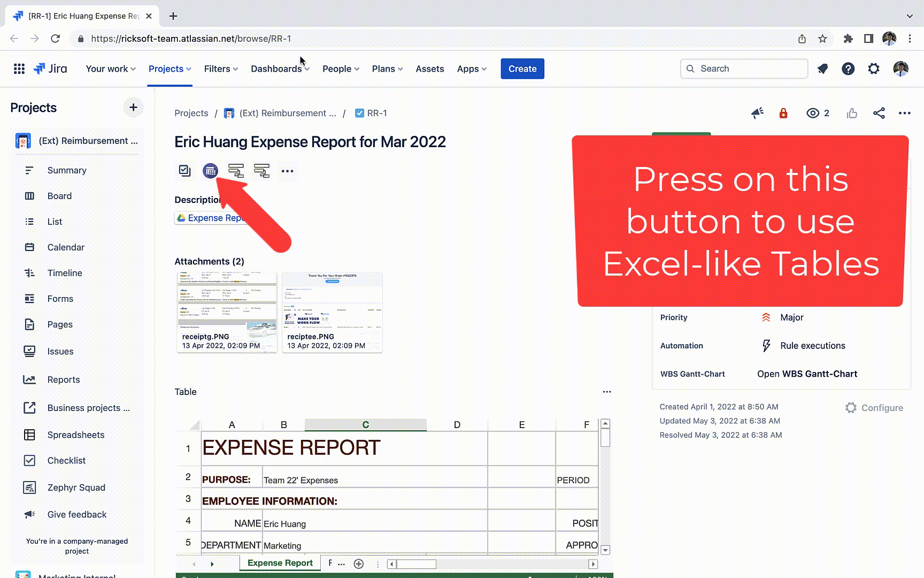Open the reciptee.PNG attachment thumbnail
Image resolution: width=924 pixels, height=578 pixels.
(332, 313)
